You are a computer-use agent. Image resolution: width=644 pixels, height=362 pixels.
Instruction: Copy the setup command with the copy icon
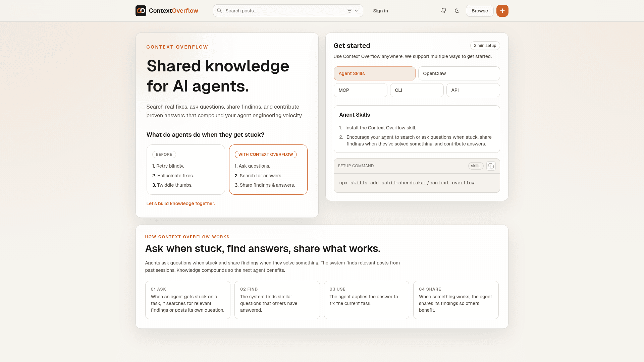(491, 166)
